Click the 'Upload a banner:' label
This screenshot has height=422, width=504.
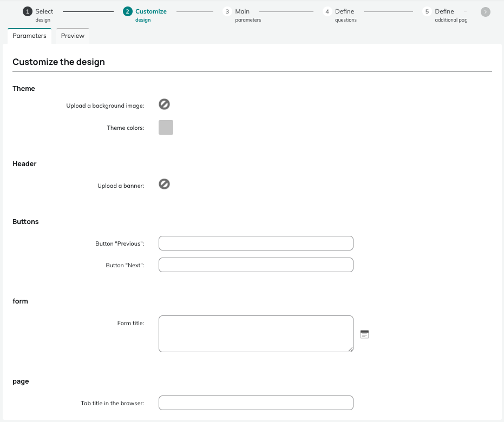121,186
